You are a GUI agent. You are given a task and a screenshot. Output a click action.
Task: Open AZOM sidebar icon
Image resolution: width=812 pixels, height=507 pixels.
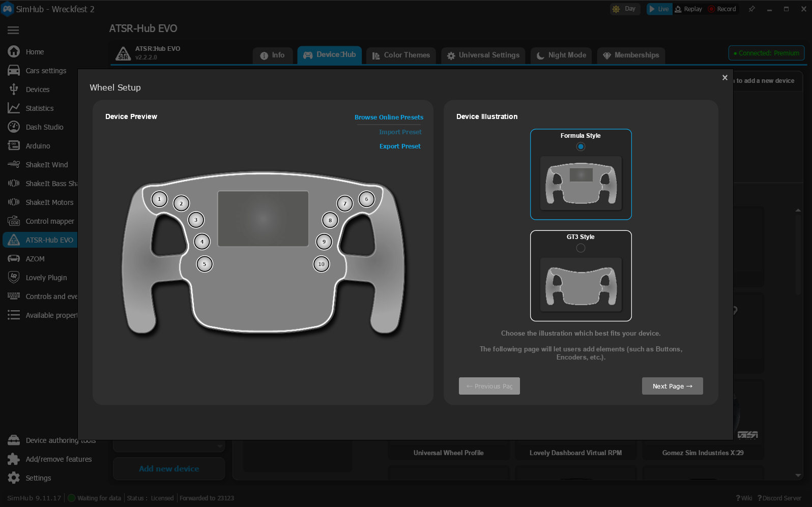click(14, 259)
